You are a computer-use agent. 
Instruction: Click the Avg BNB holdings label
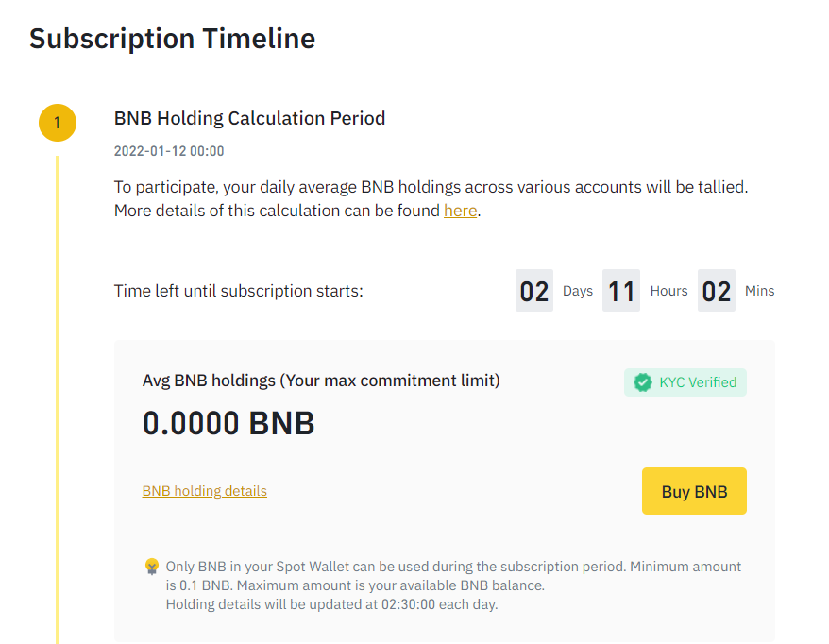click(x=321, y=381)
